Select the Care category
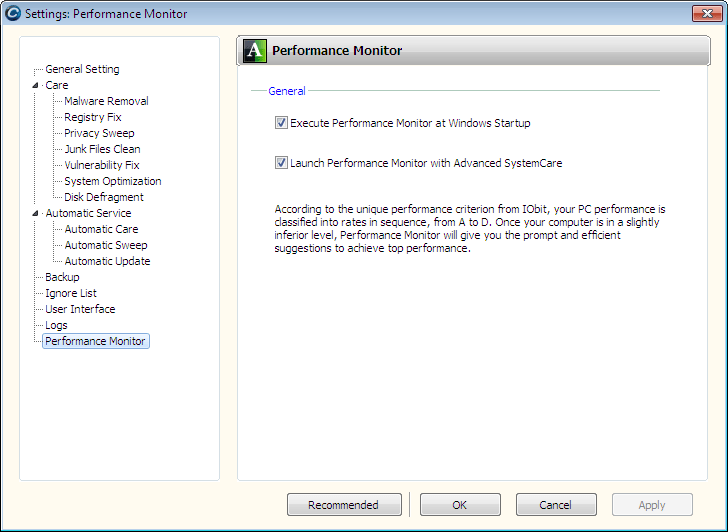Screen dimensions: 728x532 [x=57, y=85]
